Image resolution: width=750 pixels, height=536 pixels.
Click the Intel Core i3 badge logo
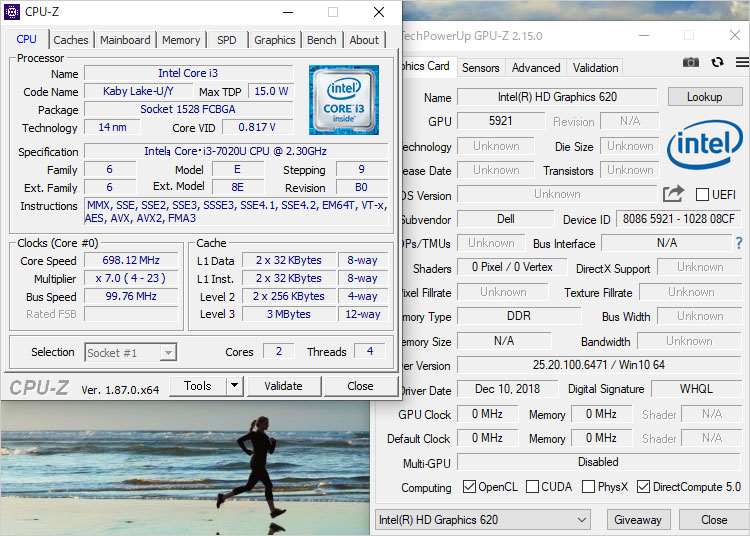[343, 100]
